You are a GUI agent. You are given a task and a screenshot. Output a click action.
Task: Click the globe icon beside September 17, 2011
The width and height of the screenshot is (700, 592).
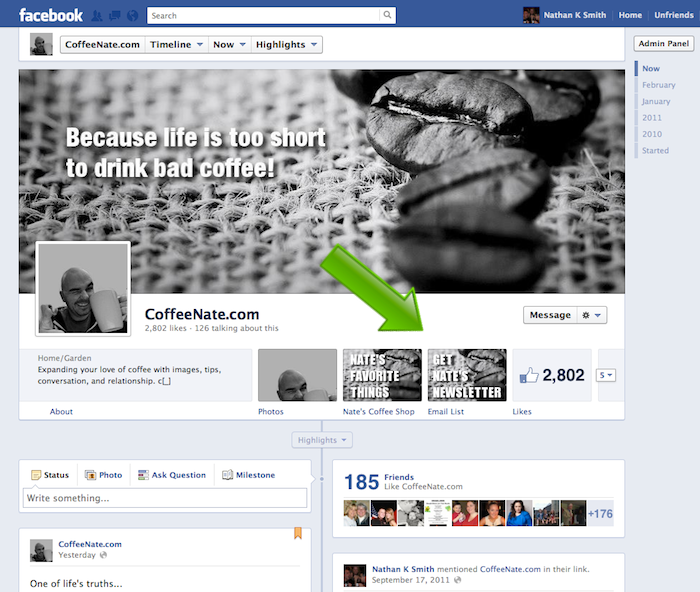point(458,580)
